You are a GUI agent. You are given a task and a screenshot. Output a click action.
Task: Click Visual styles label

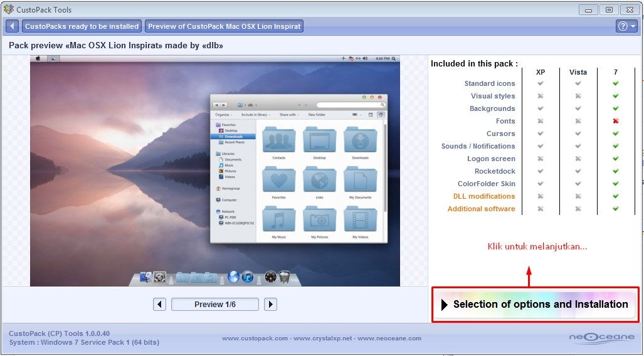click(x=493, y=96)
